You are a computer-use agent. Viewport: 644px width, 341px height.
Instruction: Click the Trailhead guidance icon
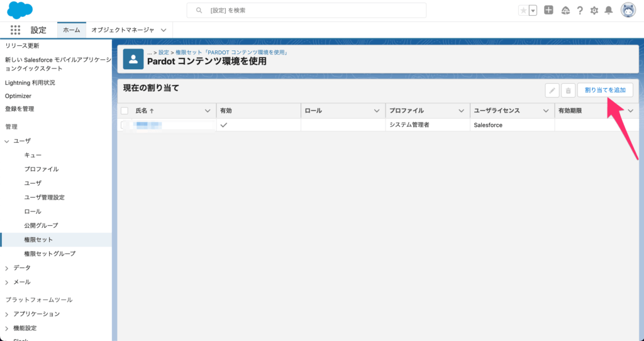pyautogui.click(x=565, y=11)
